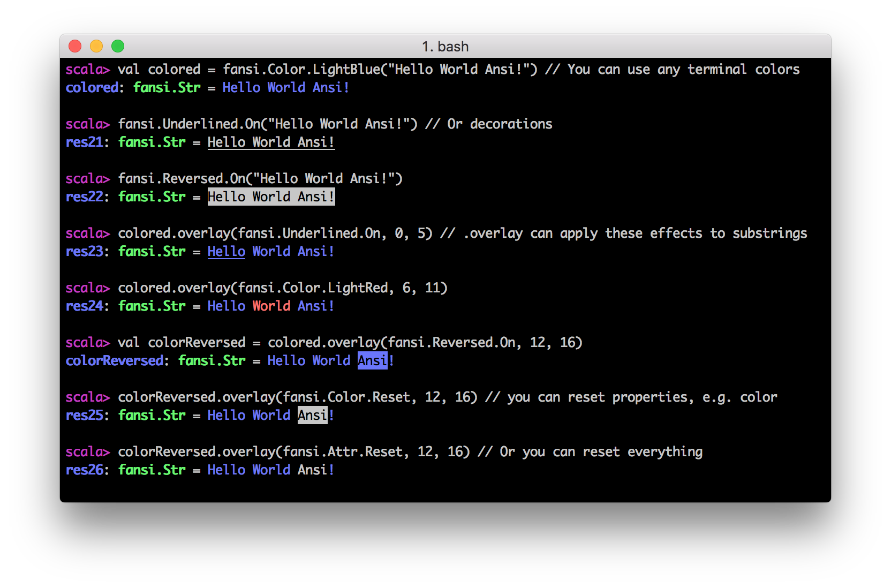Click "colored.overlay(fansi.Underlined.On, 0, 5)" command

coord(275,233)
